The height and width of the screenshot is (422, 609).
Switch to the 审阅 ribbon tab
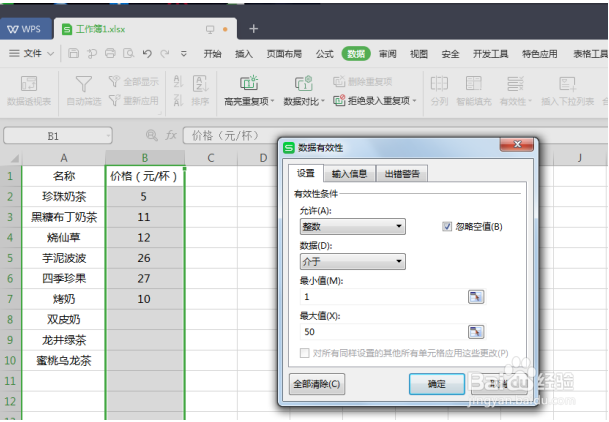pyautogui.click(x=388, y=54)
